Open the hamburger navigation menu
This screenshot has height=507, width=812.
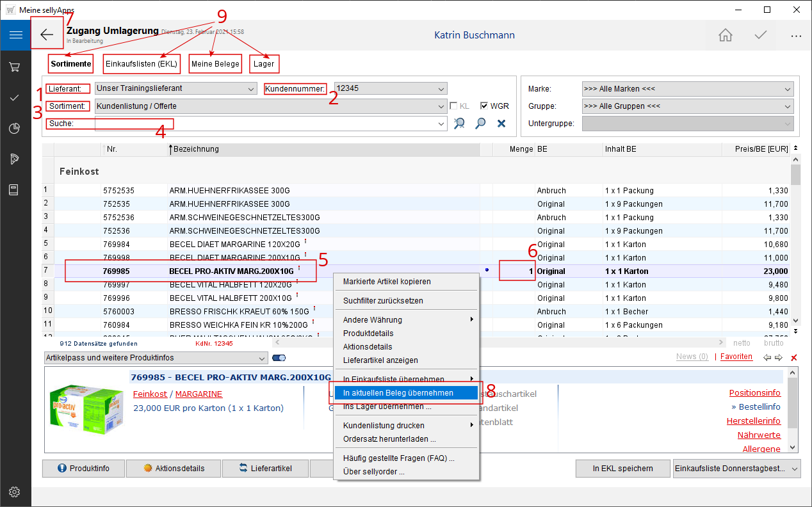coord(15,35)
